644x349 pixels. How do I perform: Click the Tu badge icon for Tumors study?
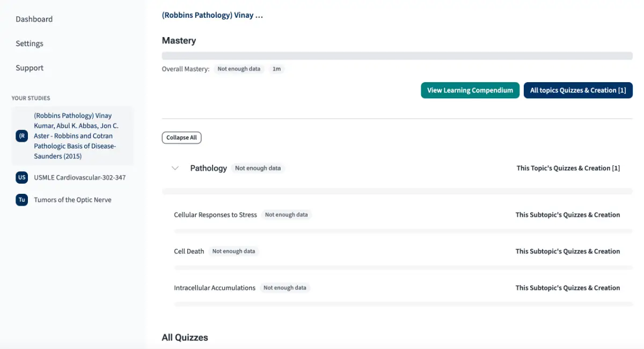tap(22, 200)
